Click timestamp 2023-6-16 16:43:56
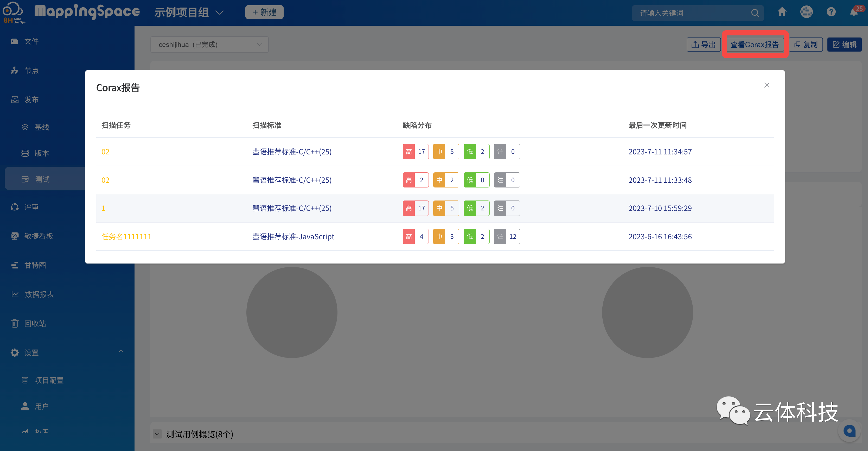Screen dimensions: 868x451 click(x=660, y=237)
